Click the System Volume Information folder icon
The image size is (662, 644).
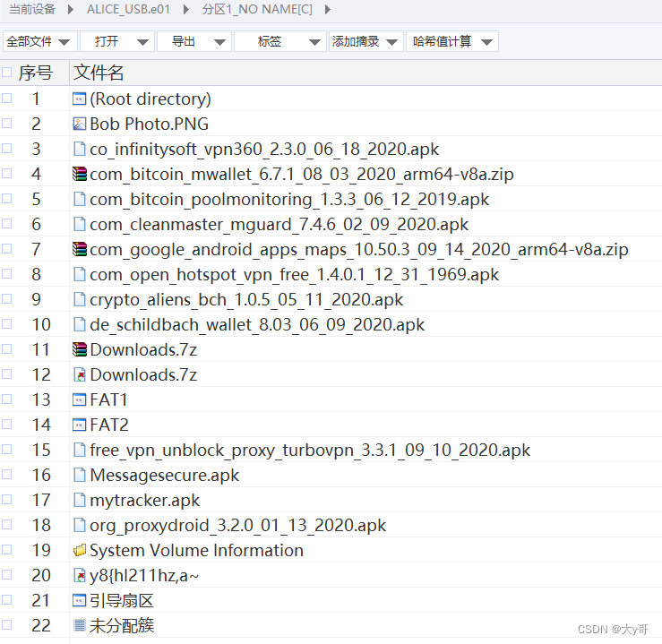coord(80,550)
